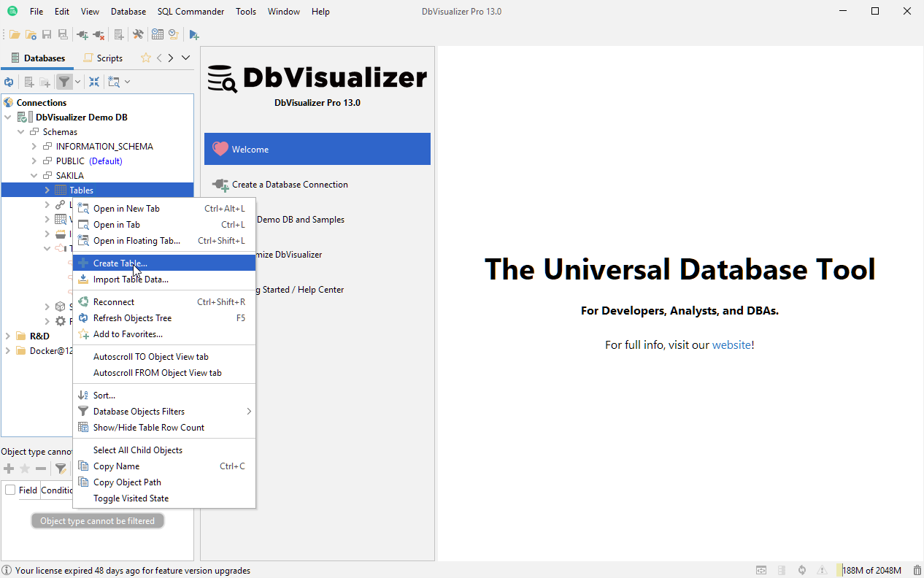Click Reconnect in the context menu
924x578 pixels.
click(164, 301)
